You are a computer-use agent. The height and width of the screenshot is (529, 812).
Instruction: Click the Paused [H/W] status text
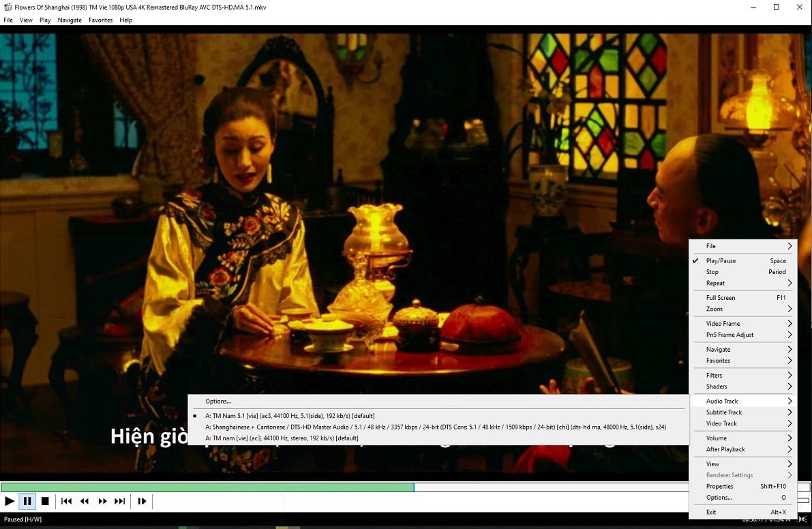coord(22,519)
